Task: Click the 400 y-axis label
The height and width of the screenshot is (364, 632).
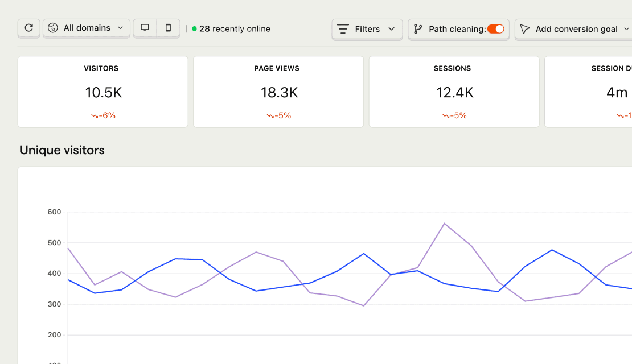Action: point(55,274)
